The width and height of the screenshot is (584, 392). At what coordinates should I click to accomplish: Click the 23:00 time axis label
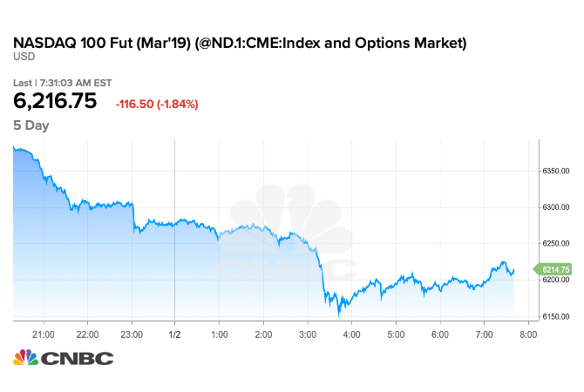coord(132,334)
